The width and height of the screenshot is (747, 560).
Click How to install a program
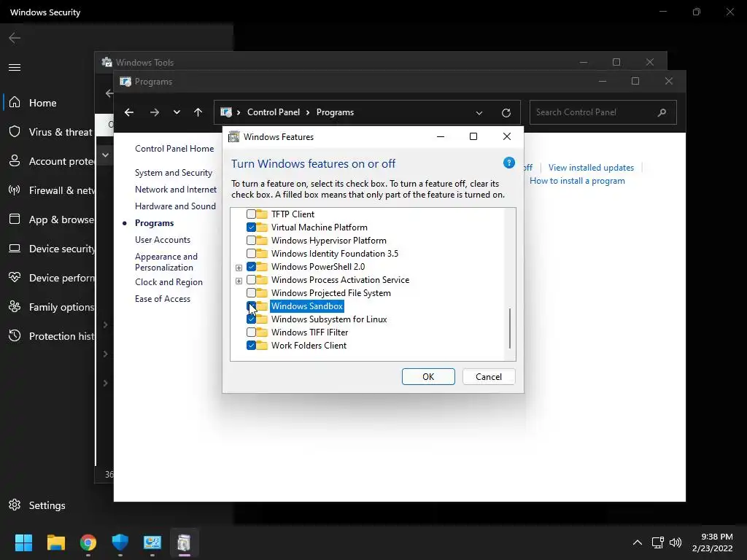pos(577,181)
